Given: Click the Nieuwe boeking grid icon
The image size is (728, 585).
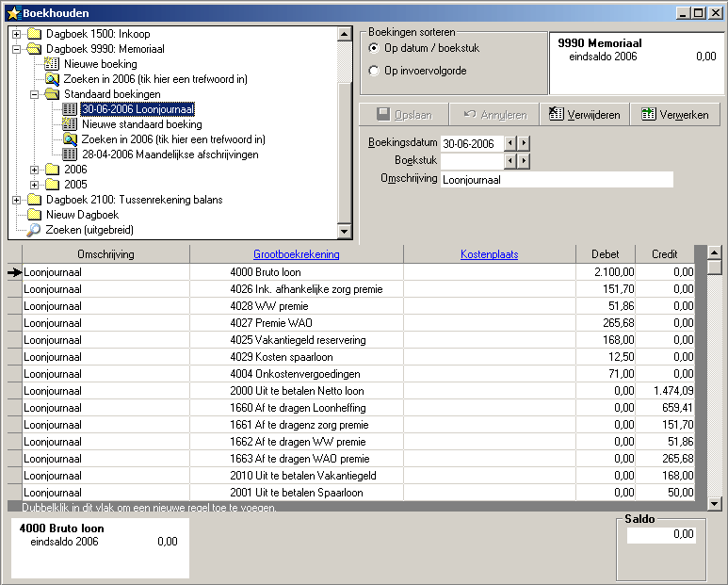Looking at the screenshot, I should click(52, 64).
